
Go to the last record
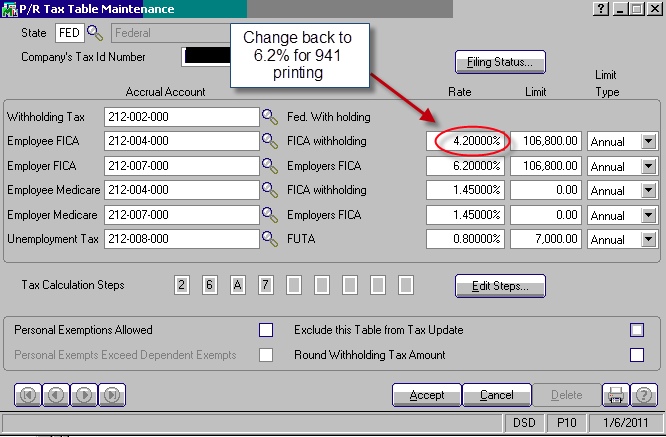tap(112, 395)
